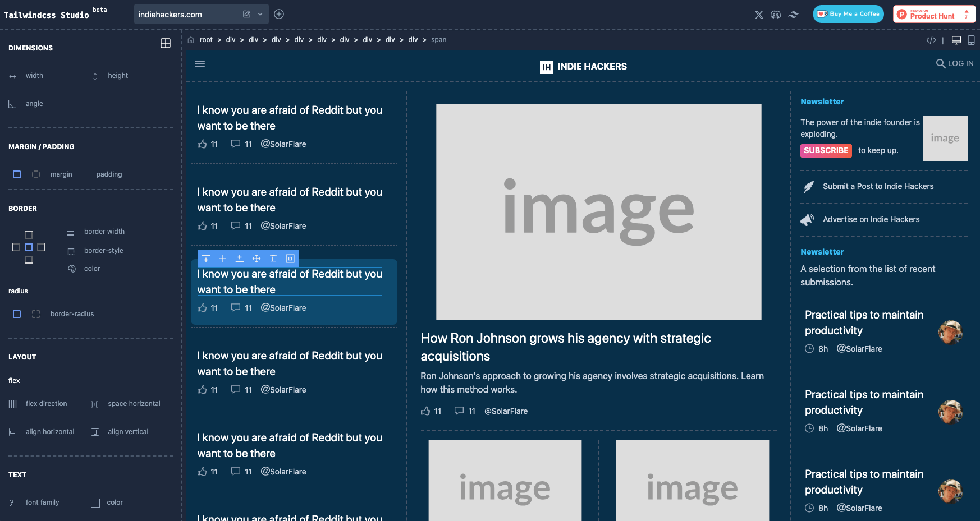Click the Buy Me a Coffee button
The image size is (980, 521).
pyautogui.click(x=848, y=14)
